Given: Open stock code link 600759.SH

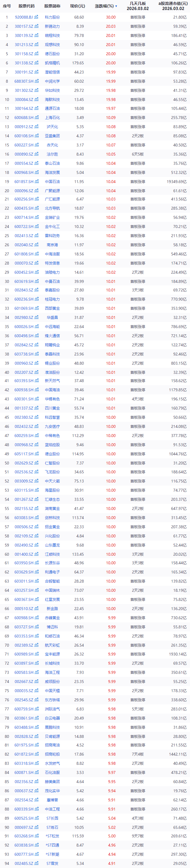Looking at the screenshot, I should (x=24, y=709).
